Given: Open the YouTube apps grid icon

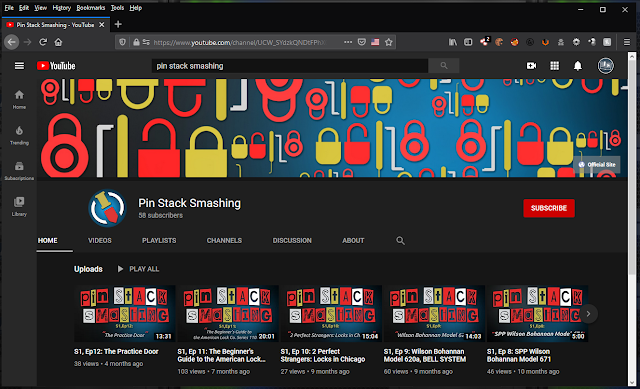Looking at the screenshot, I should (x=554, y=66).
